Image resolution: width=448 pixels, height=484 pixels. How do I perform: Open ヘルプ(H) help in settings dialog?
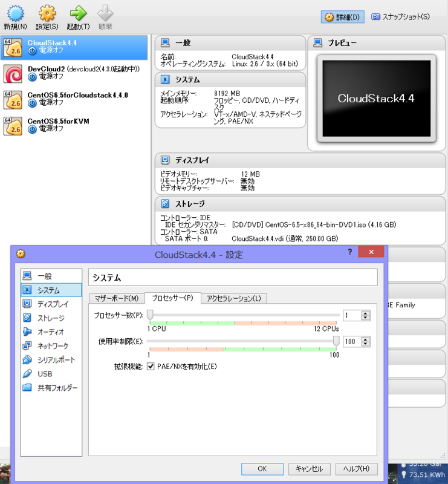coord(356,469)
